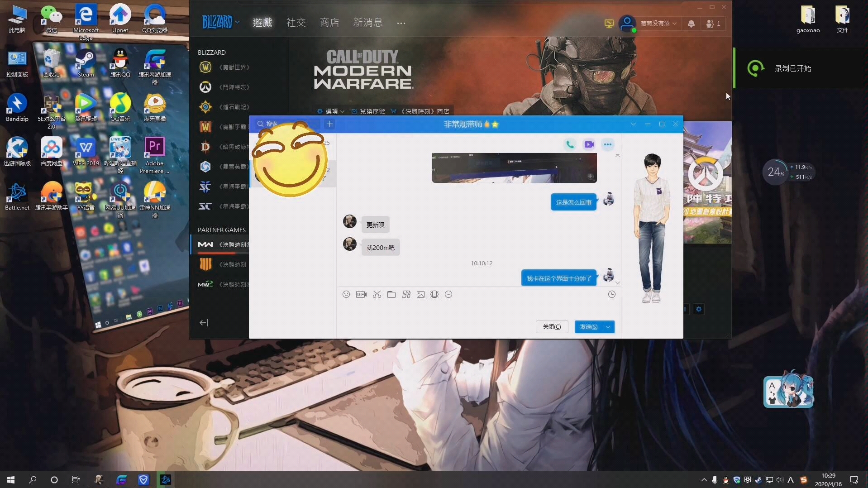Open Blizzard friends list icon
Image resolution: width=868 pixels, height=488 pixels.
tap(713, 24)
